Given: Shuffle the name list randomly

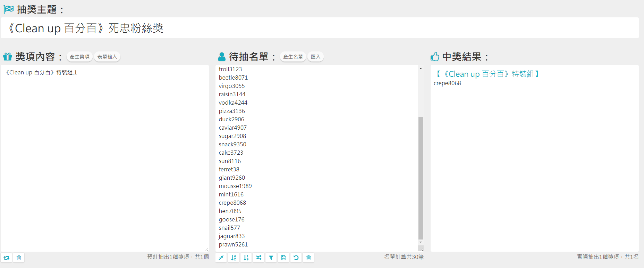Looking at the screenshot, I should [x=259, y=258].
